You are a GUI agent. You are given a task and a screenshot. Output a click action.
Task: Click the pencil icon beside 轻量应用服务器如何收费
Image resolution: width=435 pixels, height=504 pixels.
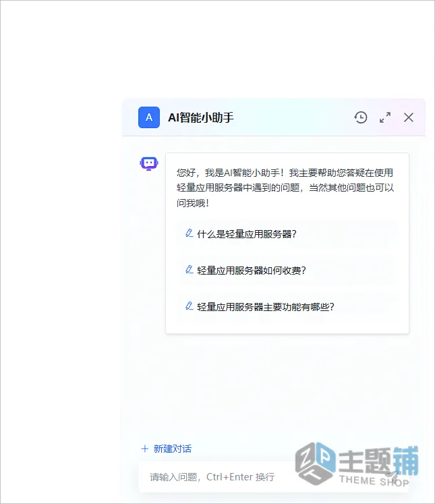tap(190, 270)
